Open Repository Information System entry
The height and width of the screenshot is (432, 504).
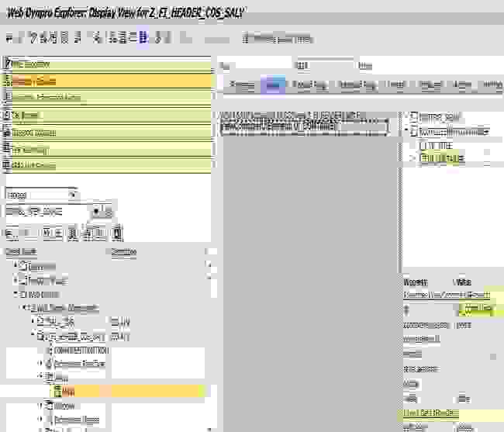pos(109,97)
